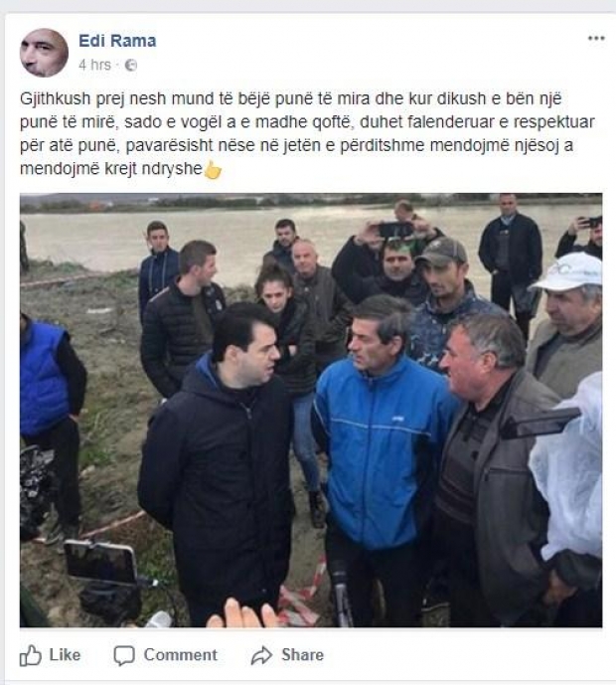Select the Share text label

coord(303,655)
